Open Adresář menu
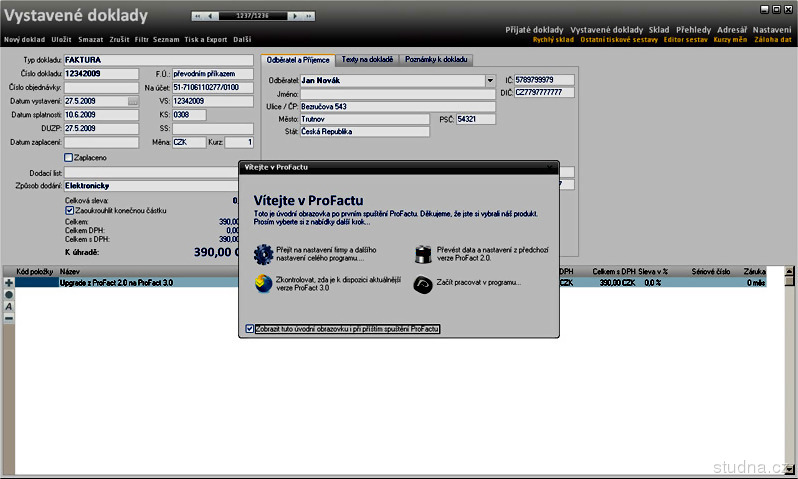Image resolution: width=798 pixels, height=479 pixels. tap(732, 30)
